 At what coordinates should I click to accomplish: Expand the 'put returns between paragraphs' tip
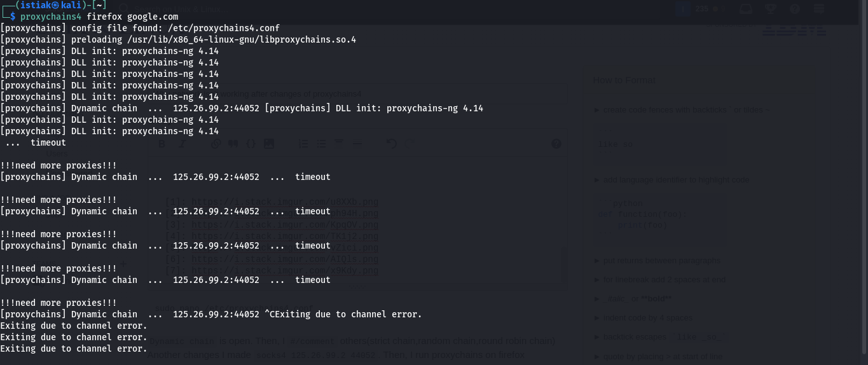click(658, 261)
